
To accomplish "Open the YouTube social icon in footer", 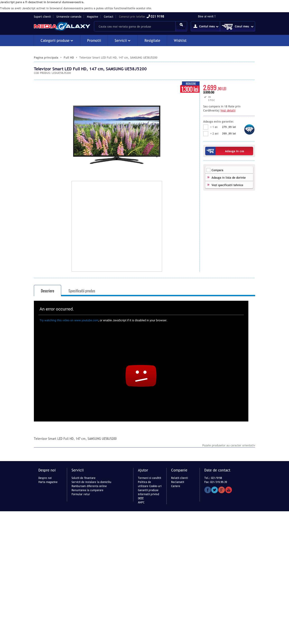I will click(x=229, y=490).
